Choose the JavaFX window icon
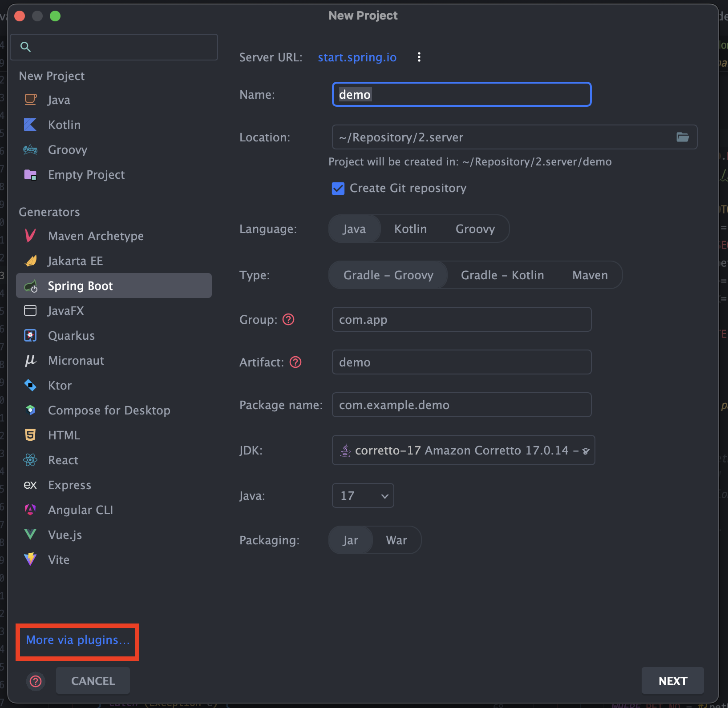This screenshot has height=708, width=728. (x=30, y=310)
